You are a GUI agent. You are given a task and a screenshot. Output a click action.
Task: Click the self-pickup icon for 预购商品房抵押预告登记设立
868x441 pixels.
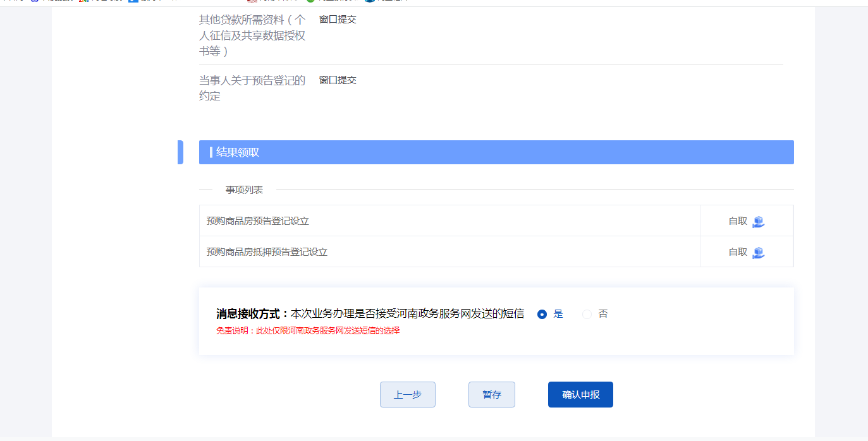(x=759, y=252)
